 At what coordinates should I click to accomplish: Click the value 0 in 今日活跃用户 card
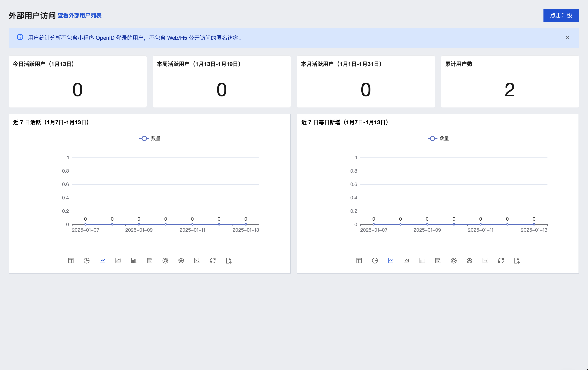pos(77,90)
